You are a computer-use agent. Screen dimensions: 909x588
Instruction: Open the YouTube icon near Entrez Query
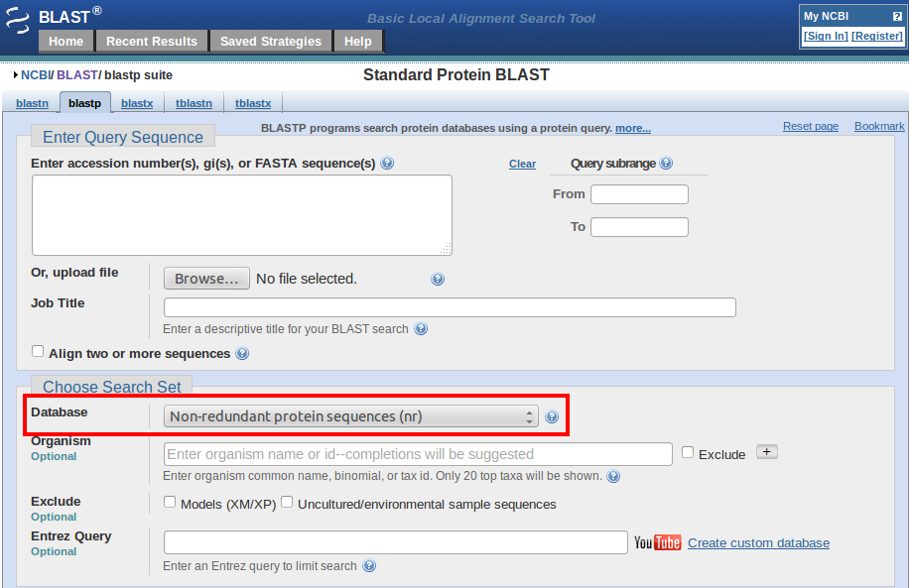(657, 542)
